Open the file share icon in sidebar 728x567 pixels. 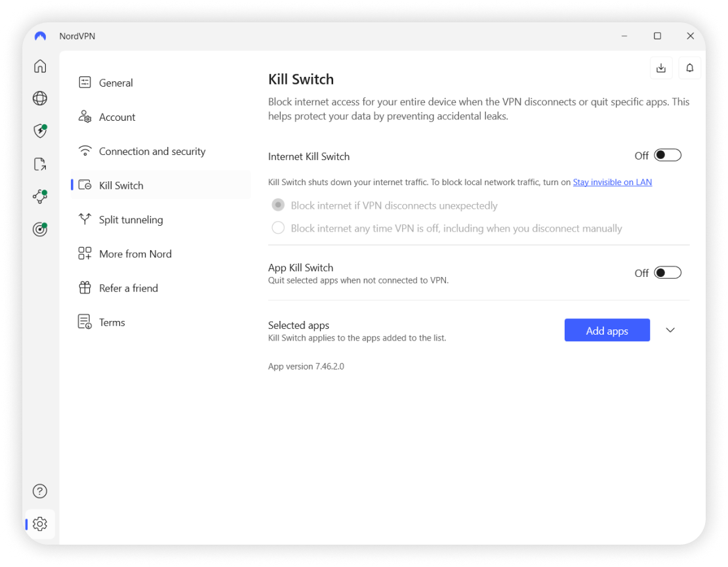coord(40,164)
